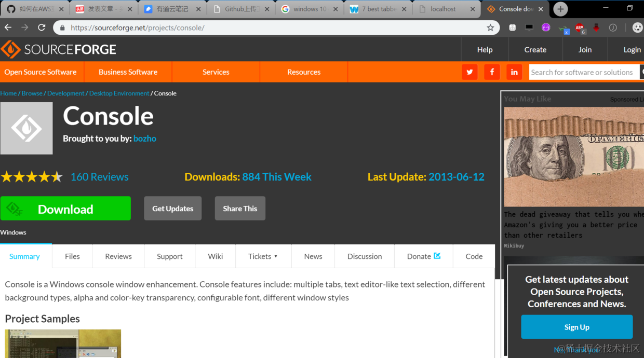Click the green glasses extension icon

click(x=563, y=29)
